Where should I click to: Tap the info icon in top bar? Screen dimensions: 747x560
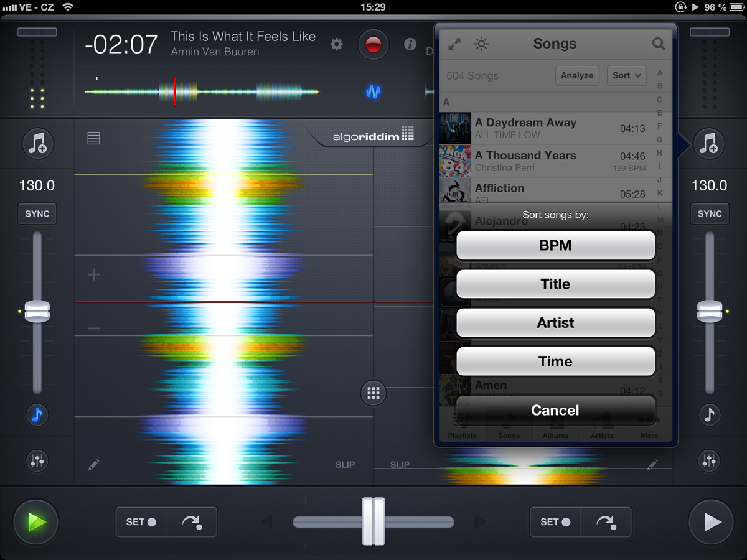point(410,44)
